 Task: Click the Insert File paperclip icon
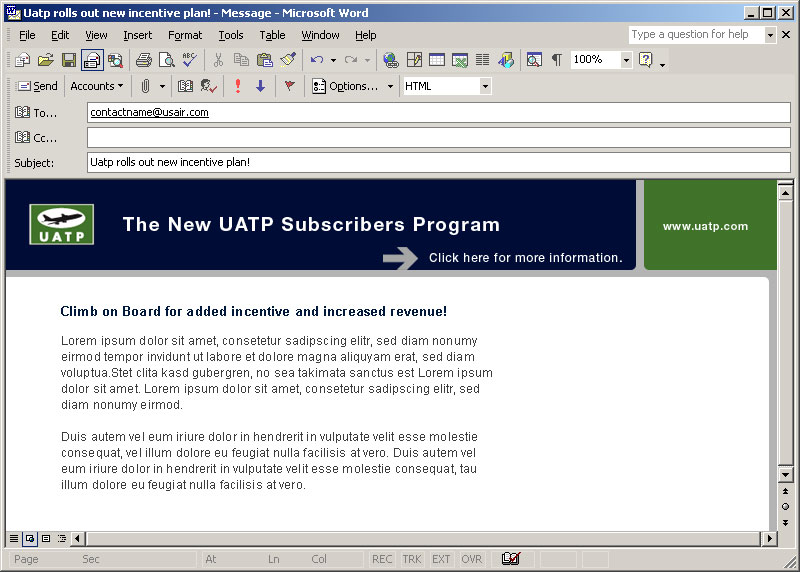(145, 86)
